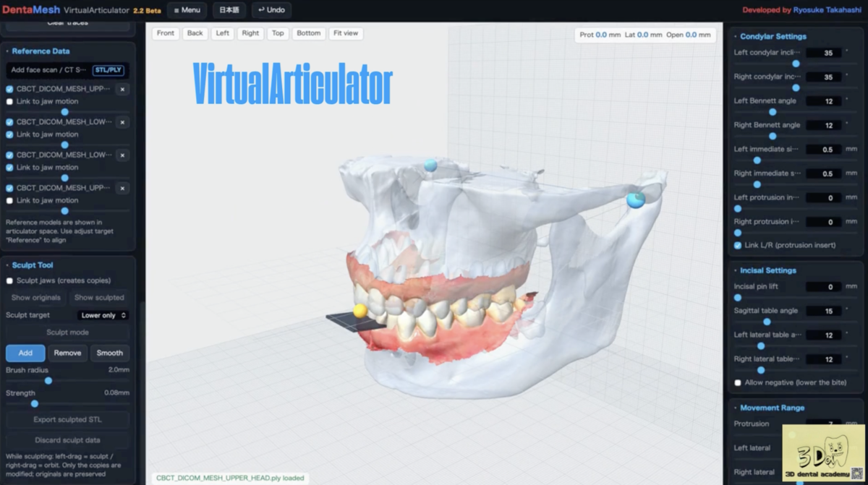
Task: Remove the second CBCT_DICOM_MESH_LOW reference with its x
Action: [x=122, y=155]
